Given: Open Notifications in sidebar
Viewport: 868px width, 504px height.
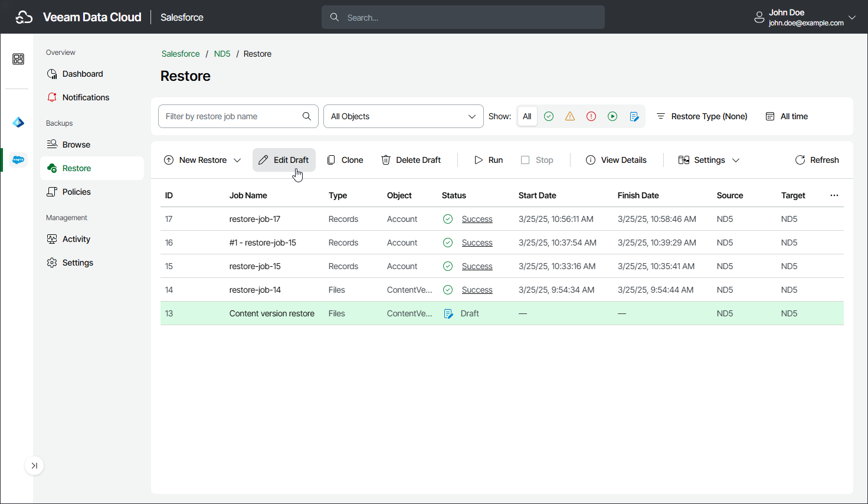Looking at the screenshot, I should coord(92,97).
